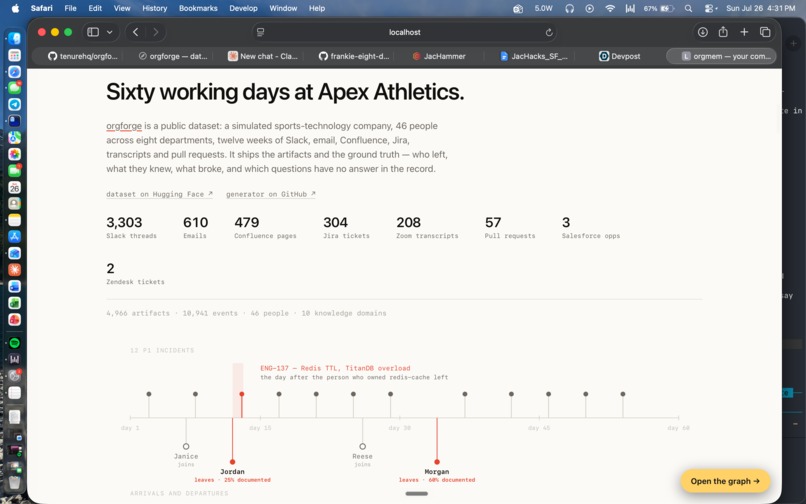
Task: Toggle the Safari sidebar icon
Action: coord(93,32)
